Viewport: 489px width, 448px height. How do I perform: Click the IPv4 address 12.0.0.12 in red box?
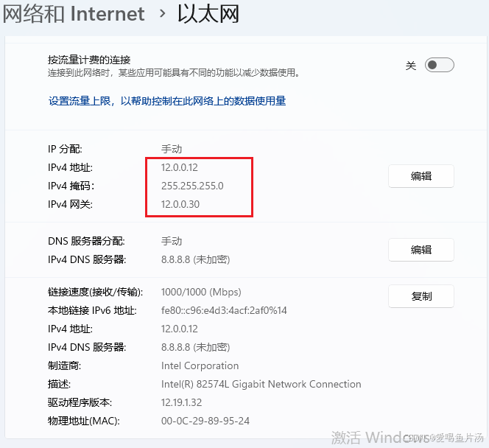pos(179,167)
